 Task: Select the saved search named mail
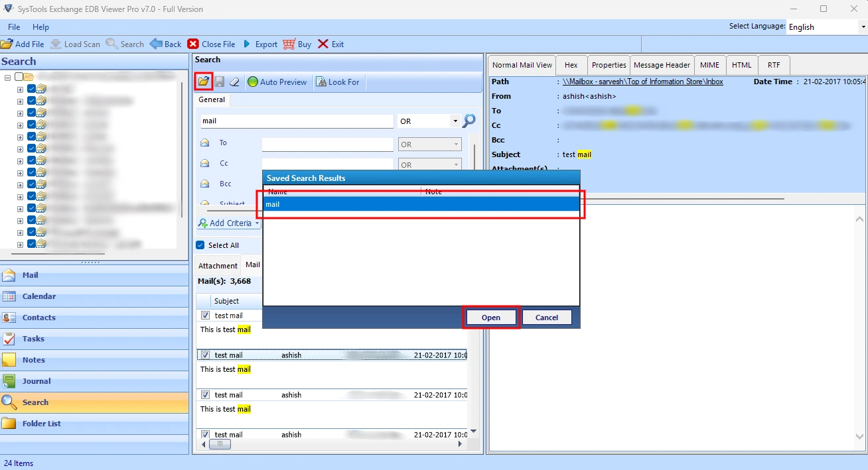click(421, 204)
